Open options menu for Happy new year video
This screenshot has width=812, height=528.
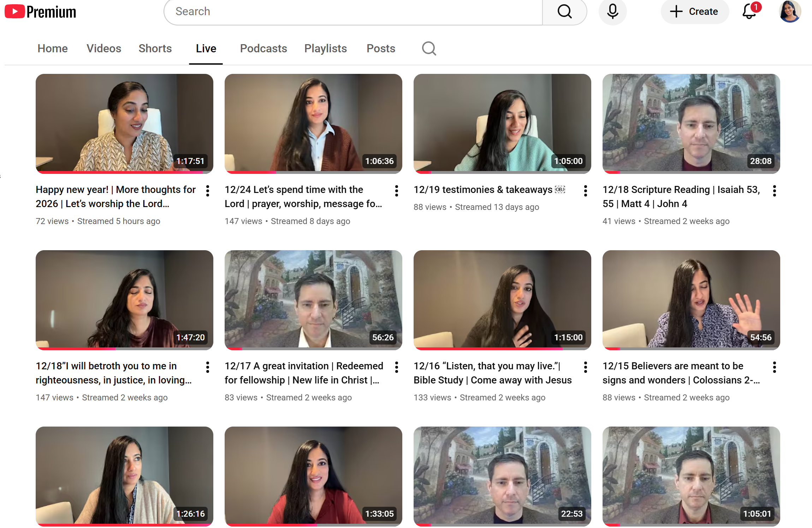[208, 191]
